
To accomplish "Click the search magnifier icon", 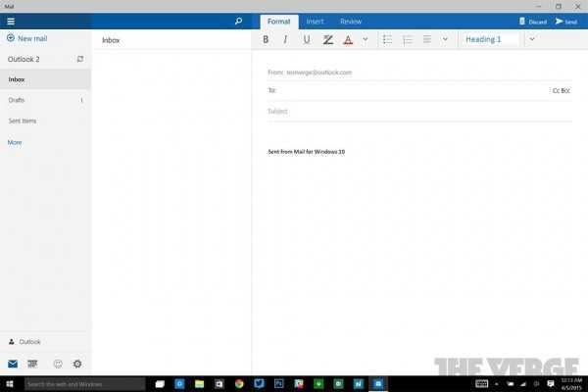I will point(238,21).
